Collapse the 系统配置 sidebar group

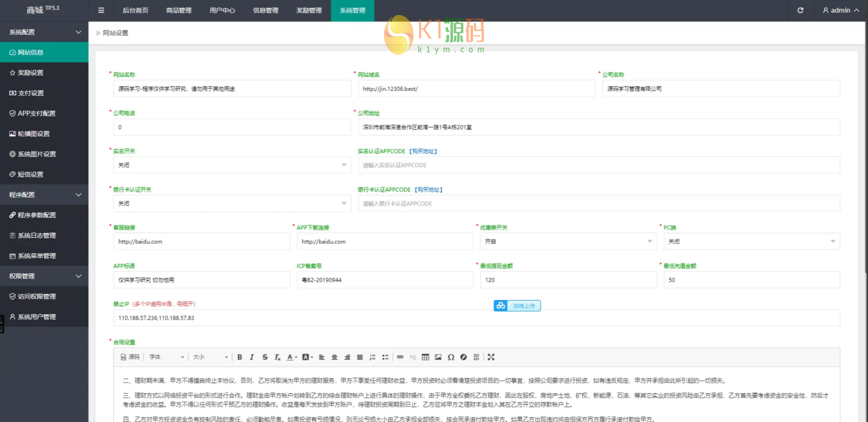44,32
